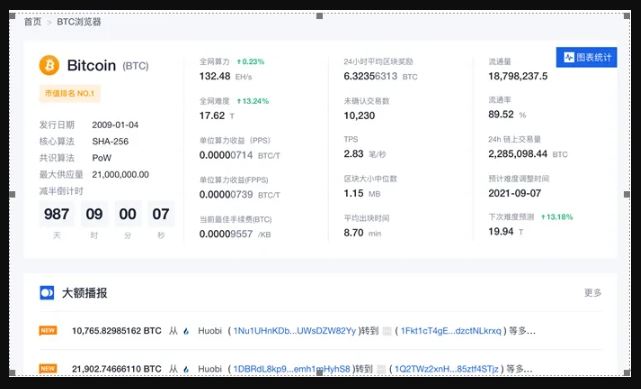
Task: Click the 大额播报 section icon
Action: coord(47,293)
